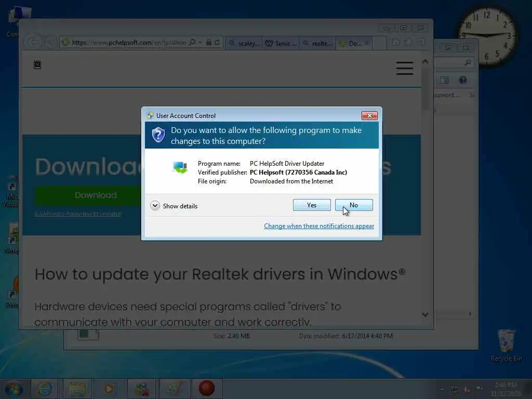Image resolution: width=532 pixels, height=399 pixels.
Task: Show hidden system tray icons arrow
Action: tap(442, 389)
